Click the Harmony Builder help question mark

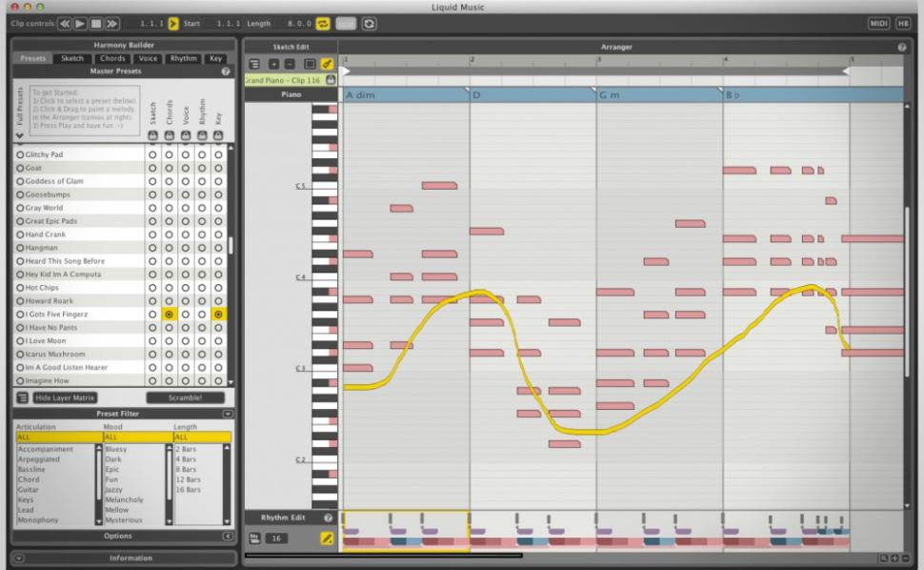pyautogui.click(x=226, y=71)
